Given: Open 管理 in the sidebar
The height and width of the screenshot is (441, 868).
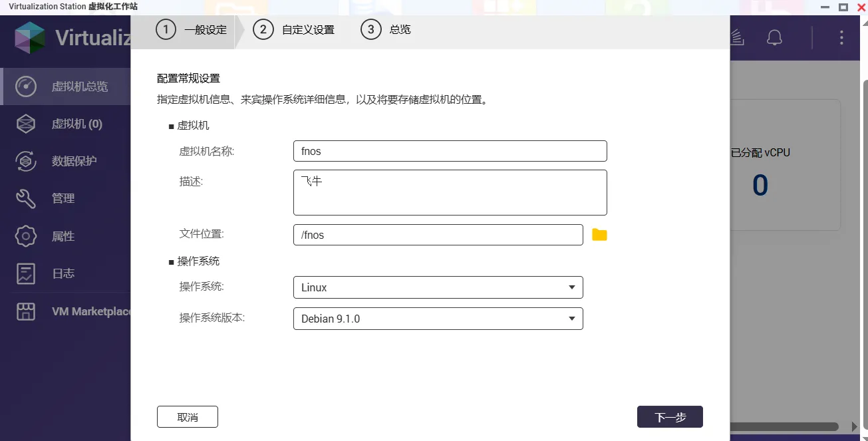Looking at the screenshot, I should [x=65, y=198].
